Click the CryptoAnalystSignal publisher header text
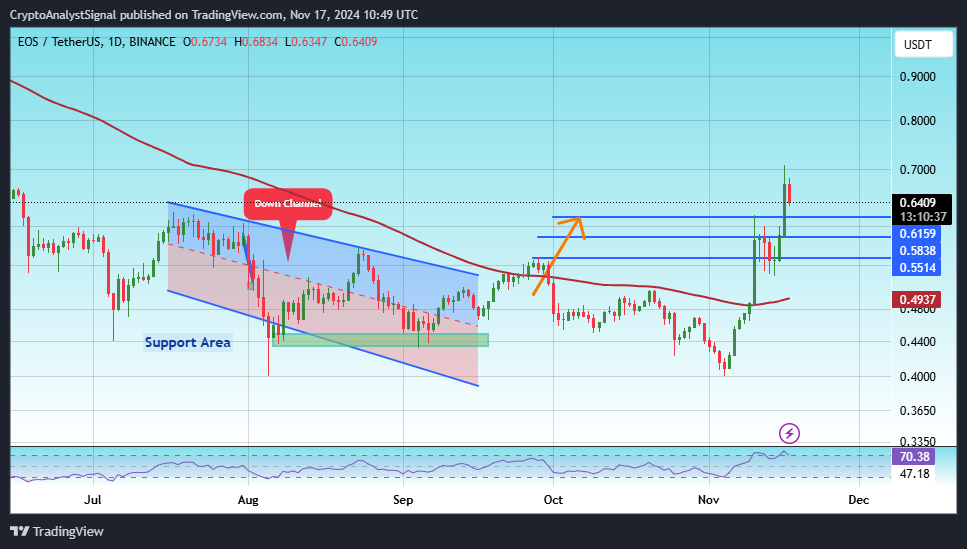The width and height of the screenshot is (967, 549). click(213, 14)
